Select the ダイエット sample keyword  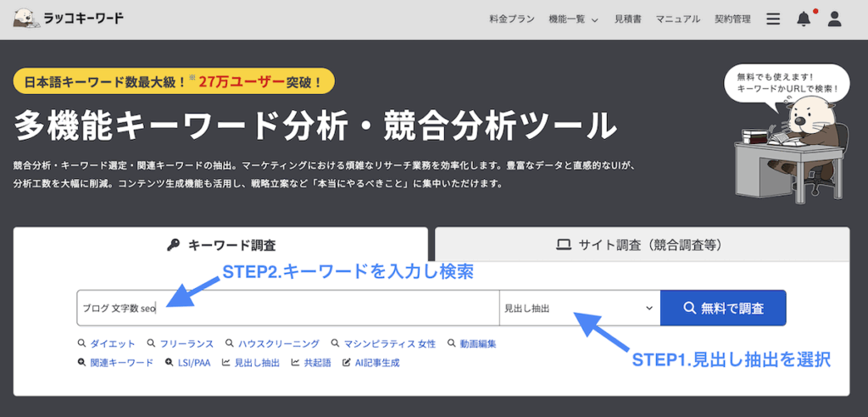pos(113,344)
